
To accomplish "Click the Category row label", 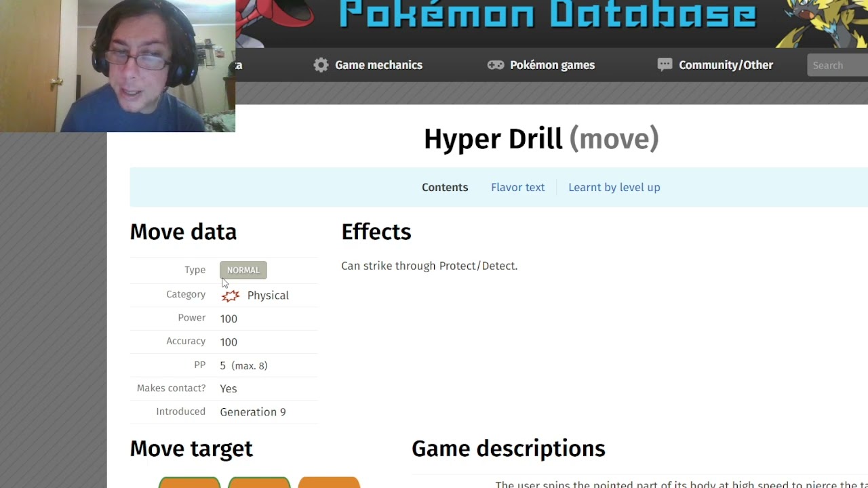I will [186, 294].
